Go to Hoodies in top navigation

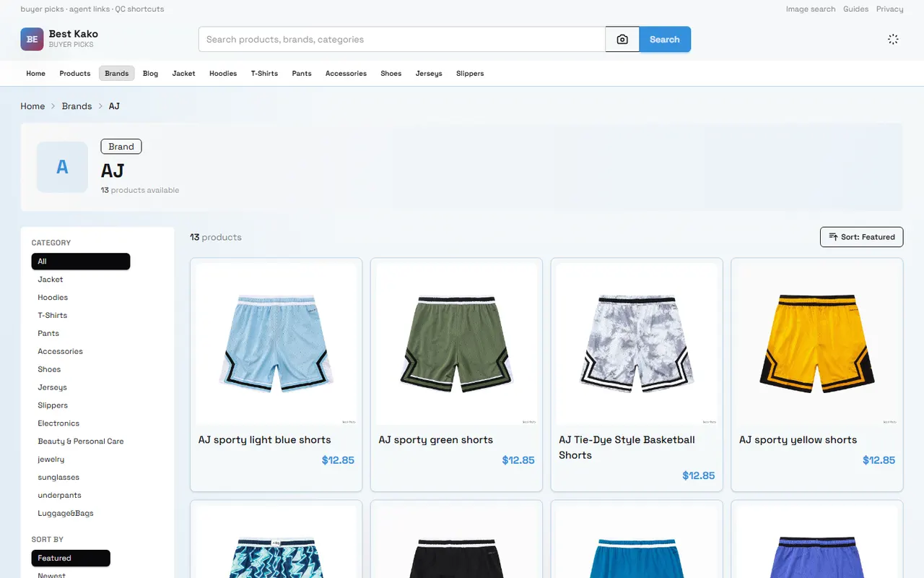223,74
